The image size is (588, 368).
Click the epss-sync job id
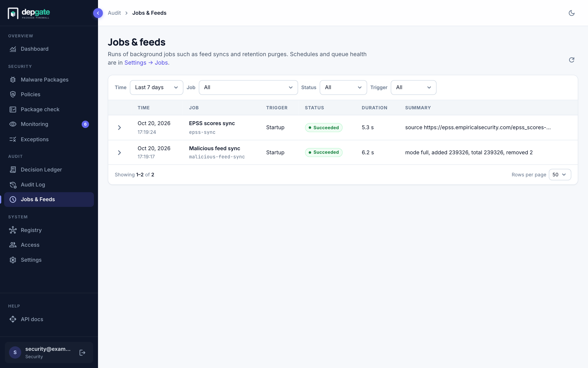(x=202, y=132)
